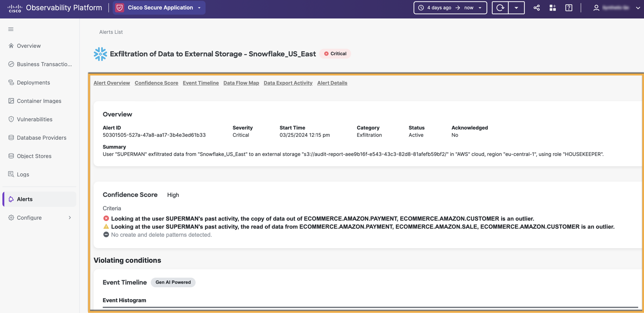
Task: Click the Cisco logo in header
Action: (15, 8)
